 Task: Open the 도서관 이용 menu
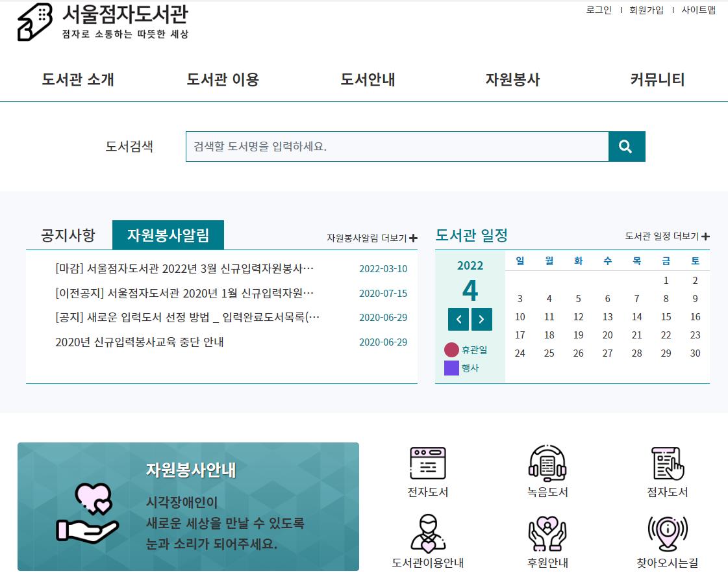coord(223,80)
